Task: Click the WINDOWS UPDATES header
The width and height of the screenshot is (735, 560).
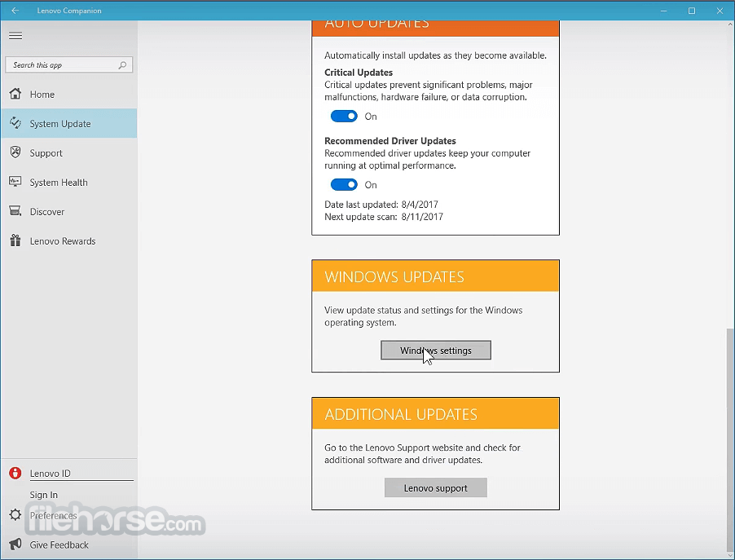Action: click(435, 276)
